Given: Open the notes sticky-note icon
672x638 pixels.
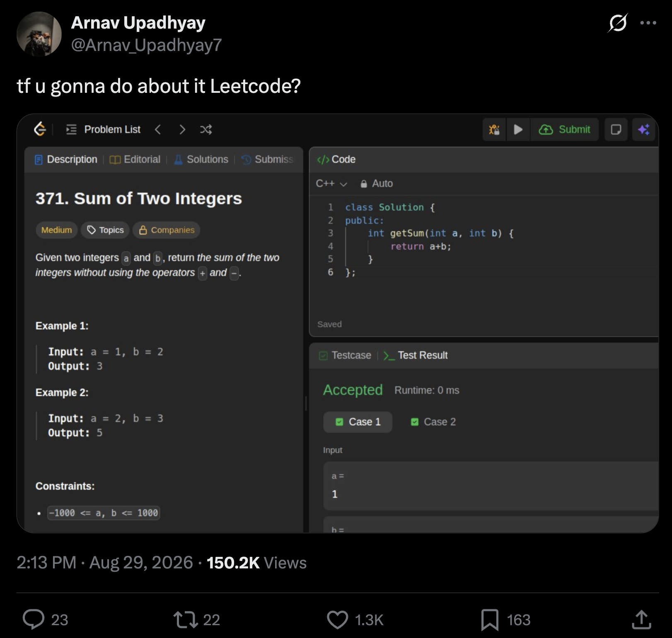Looking at the screenshot, I should pos(616,130).
